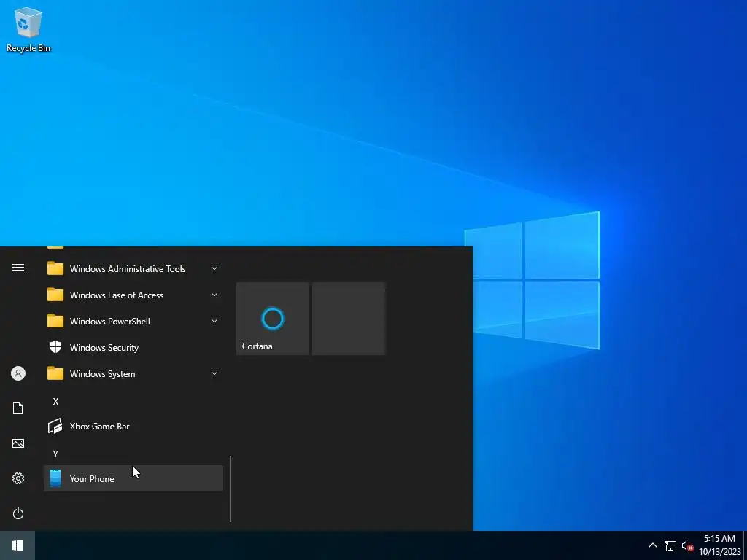Viewport: 747px width, 560px height.
Task: Click the Windows System folder icon
Action: click(55, 373)
